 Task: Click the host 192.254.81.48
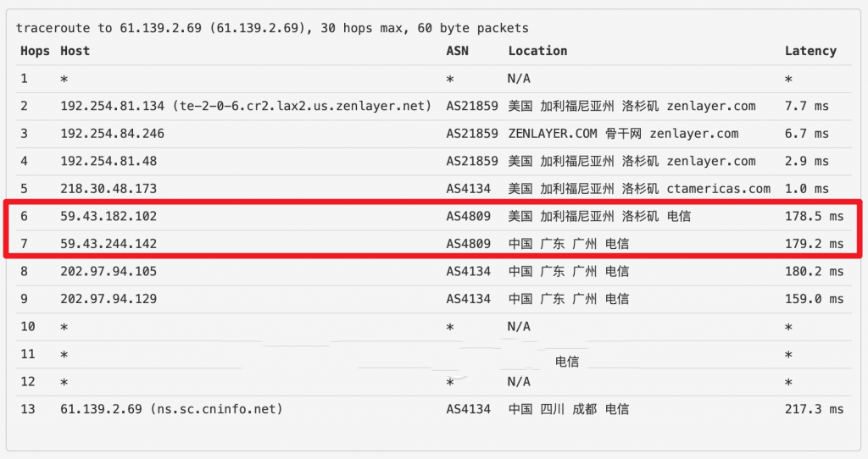108,161
